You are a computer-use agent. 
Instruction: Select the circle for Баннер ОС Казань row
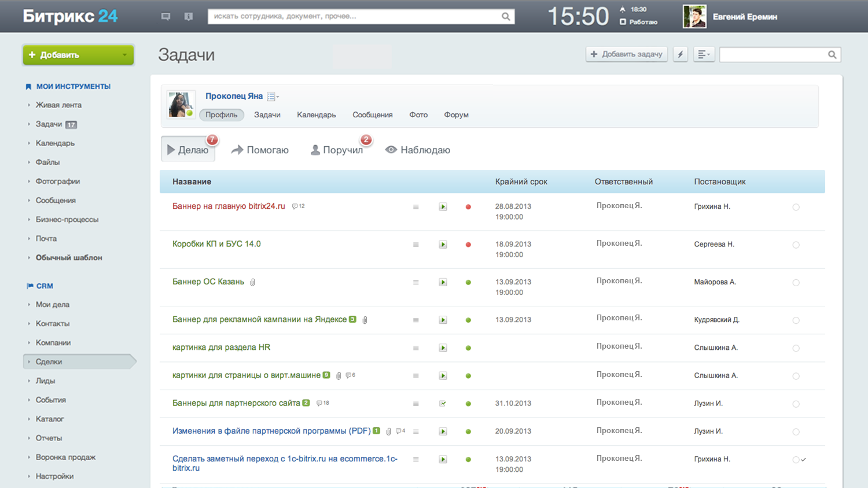(x=796, y=283)
